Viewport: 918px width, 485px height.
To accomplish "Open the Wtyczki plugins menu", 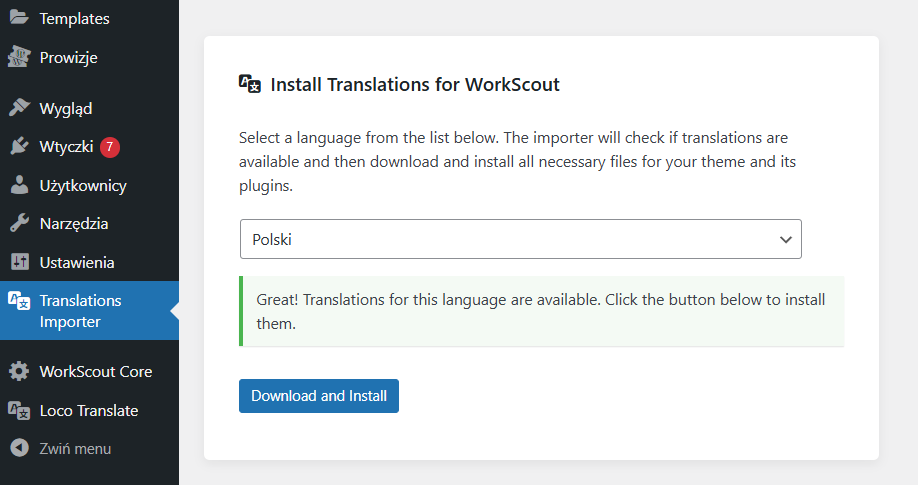I will (66, 147).
